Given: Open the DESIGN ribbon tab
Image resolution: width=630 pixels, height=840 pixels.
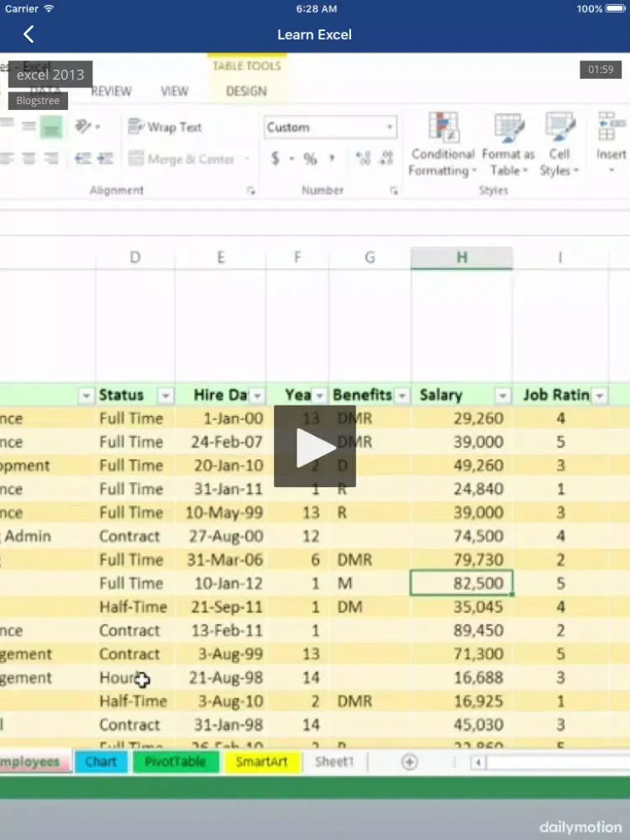Looking at the screenshot, I should pos(246,91).
